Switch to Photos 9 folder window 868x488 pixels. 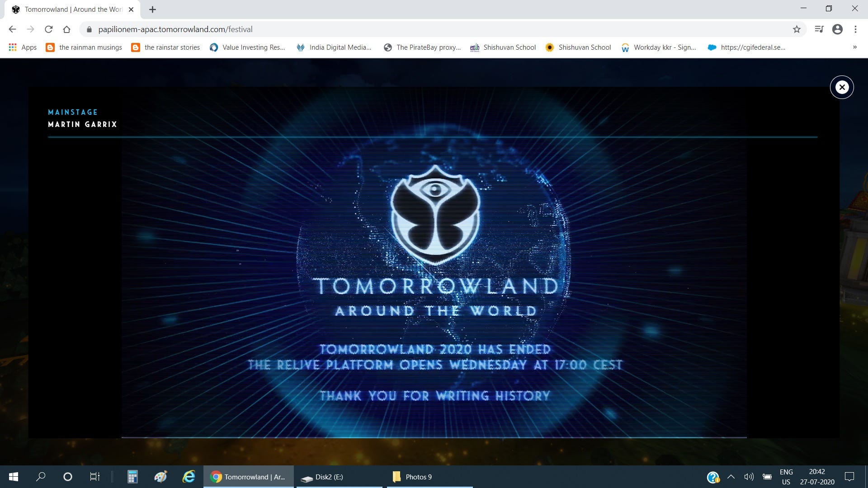(x=429, y=477)
